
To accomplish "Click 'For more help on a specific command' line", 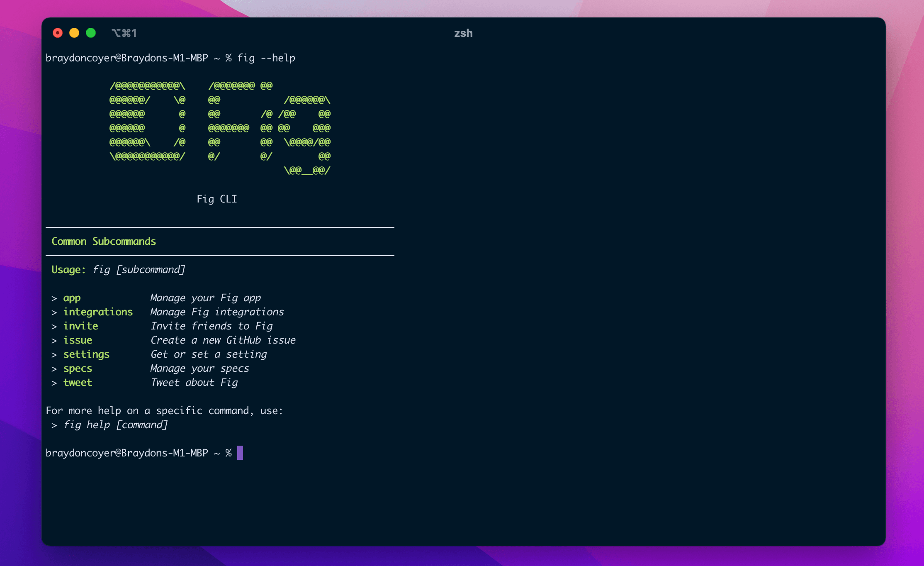I will [x=164, y=411].
